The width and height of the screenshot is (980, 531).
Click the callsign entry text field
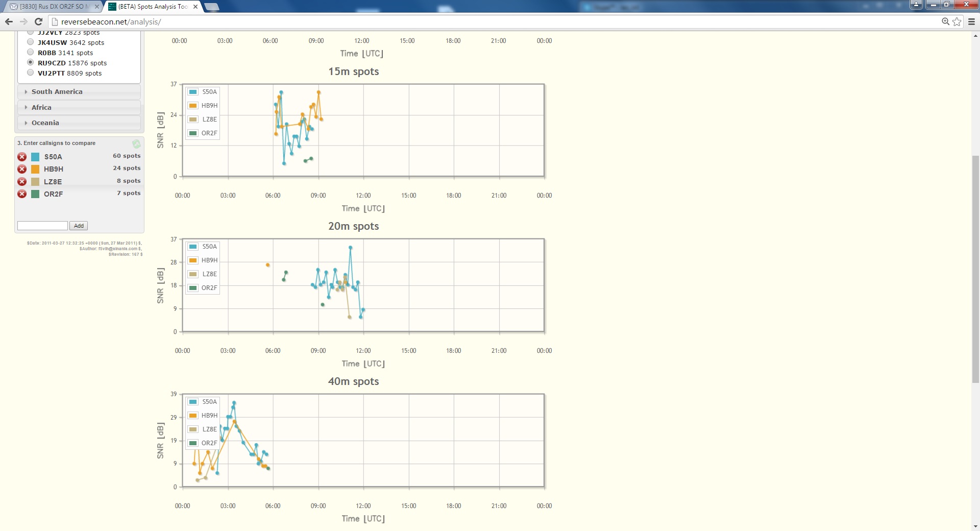(42, 226)
